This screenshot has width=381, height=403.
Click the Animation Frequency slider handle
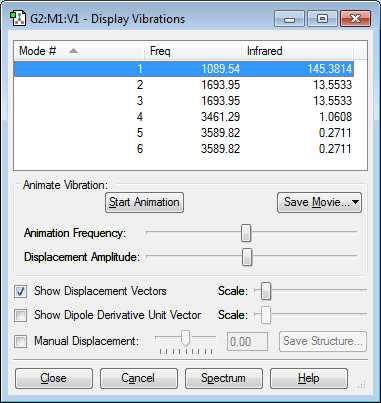[x=246, y=233]
